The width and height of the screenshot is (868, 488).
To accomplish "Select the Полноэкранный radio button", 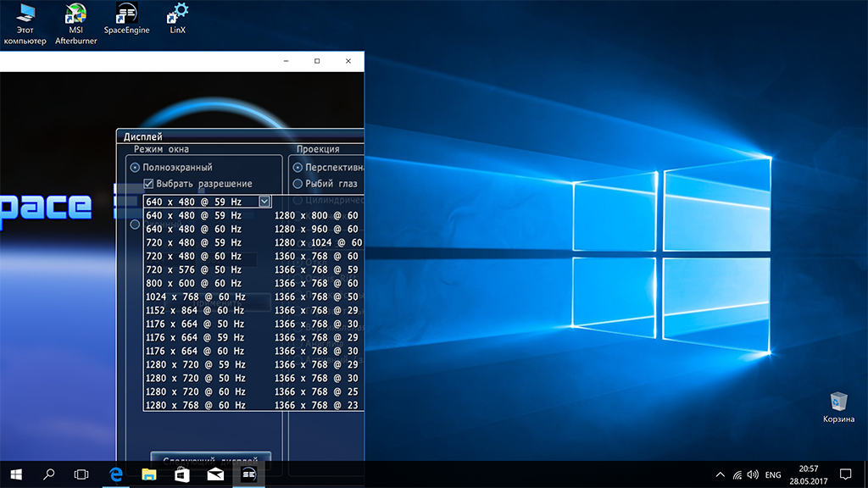I will pos(133,168).
